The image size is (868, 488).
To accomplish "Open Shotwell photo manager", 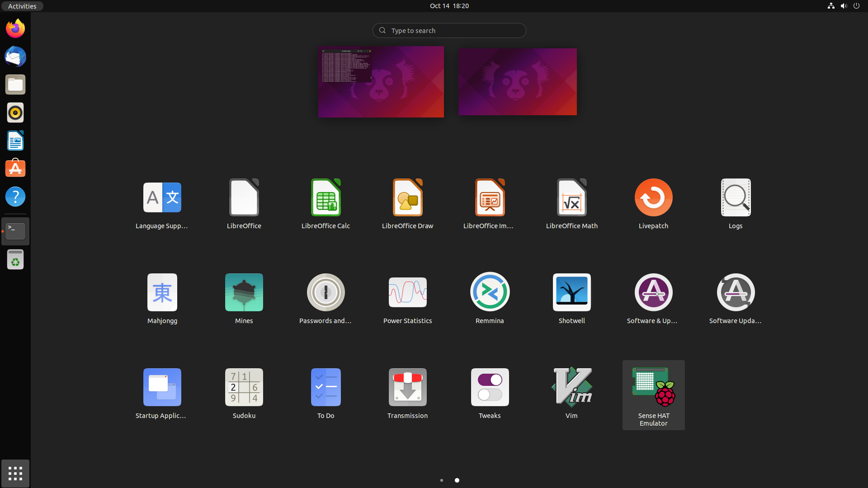I will 572,299.
